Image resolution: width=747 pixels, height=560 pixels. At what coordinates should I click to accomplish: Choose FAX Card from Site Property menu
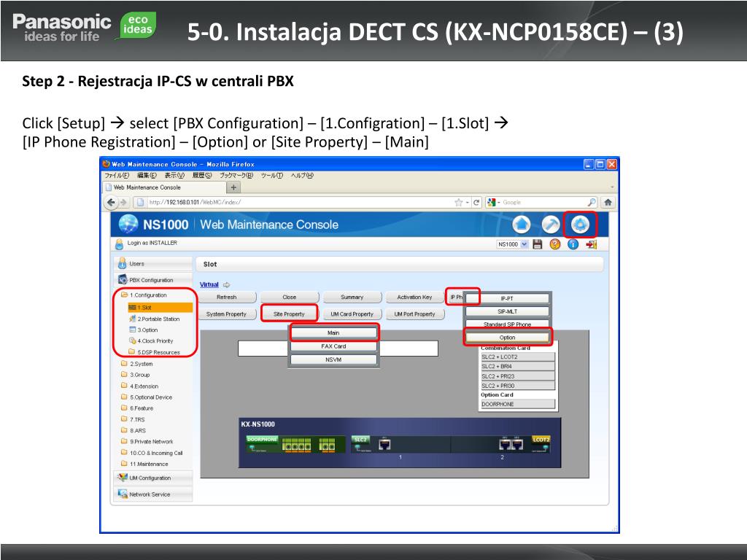[x=333, y=346]
